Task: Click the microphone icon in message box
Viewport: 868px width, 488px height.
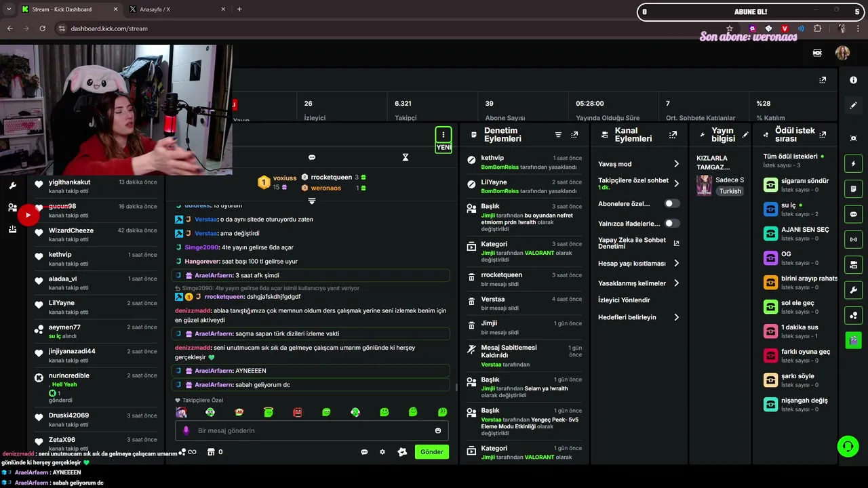Action: [186, 430]
